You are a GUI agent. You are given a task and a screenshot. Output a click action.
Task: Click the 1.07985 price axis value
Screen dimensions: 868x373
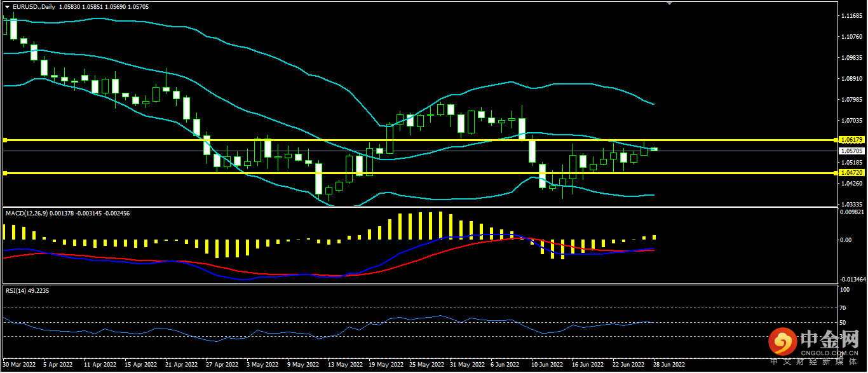[x=851, y=99]
